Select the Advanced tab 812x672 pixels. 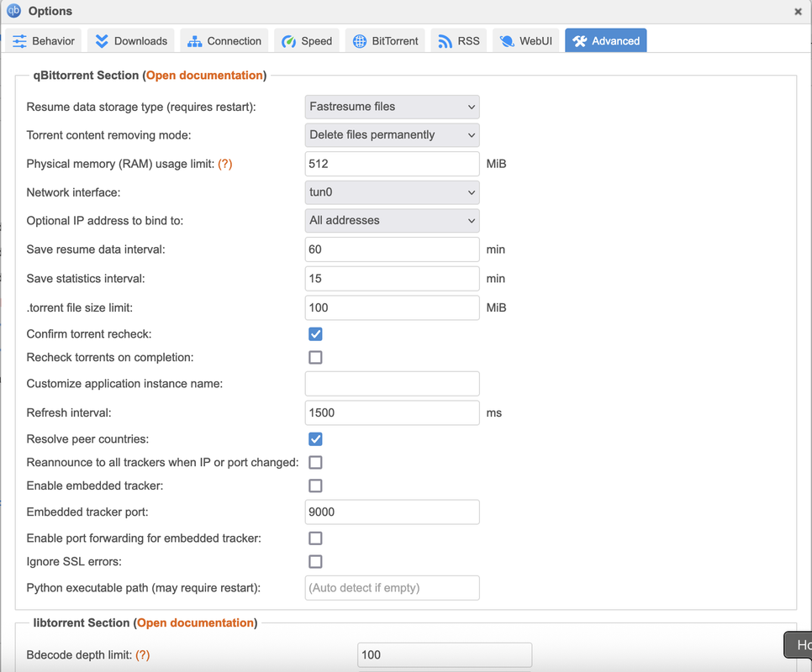tap(606, 41)
